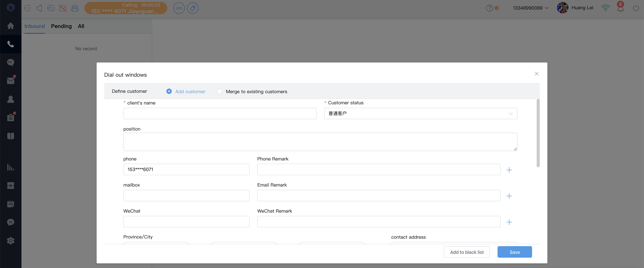Click the calling status banner 153****6071
This screenshot has width=644, height=268.
pos(126,8)
